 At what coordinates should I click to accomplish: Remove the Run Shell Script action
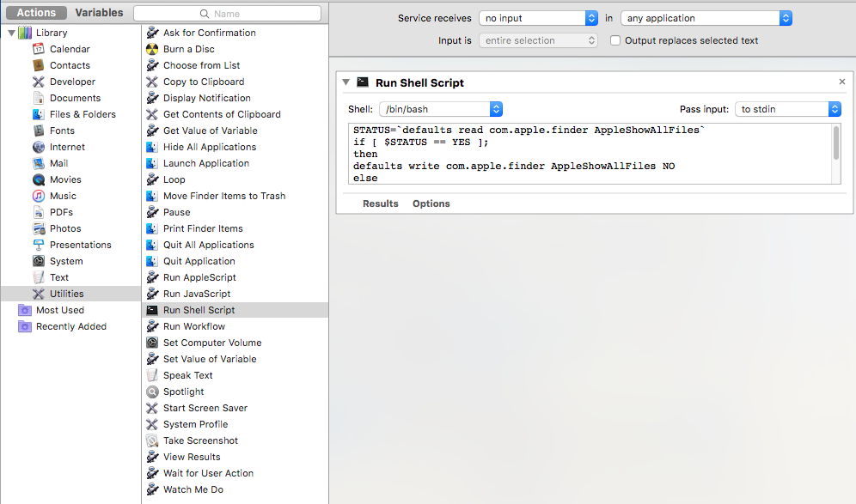[841, 81]
